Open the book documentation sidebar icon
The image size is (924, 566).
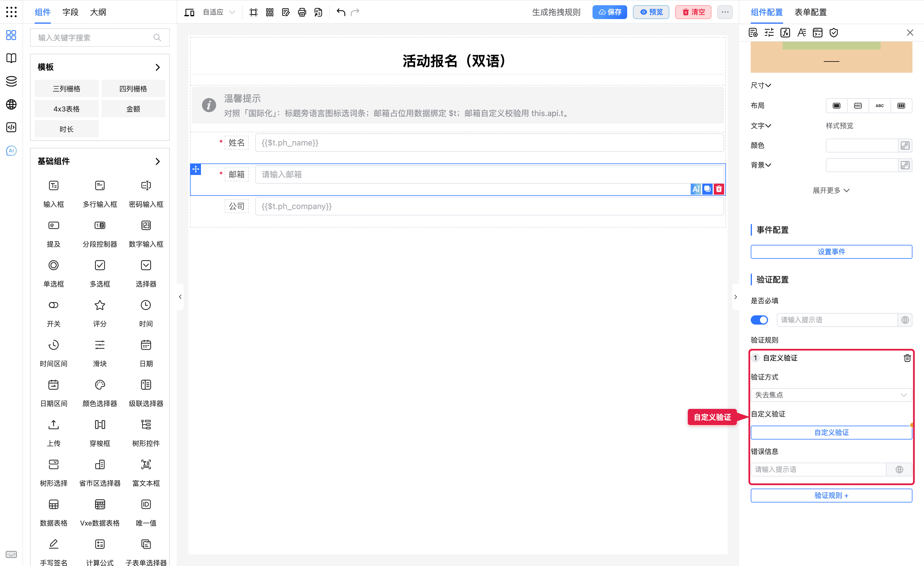pyautogui.click(x=11, y=58)
